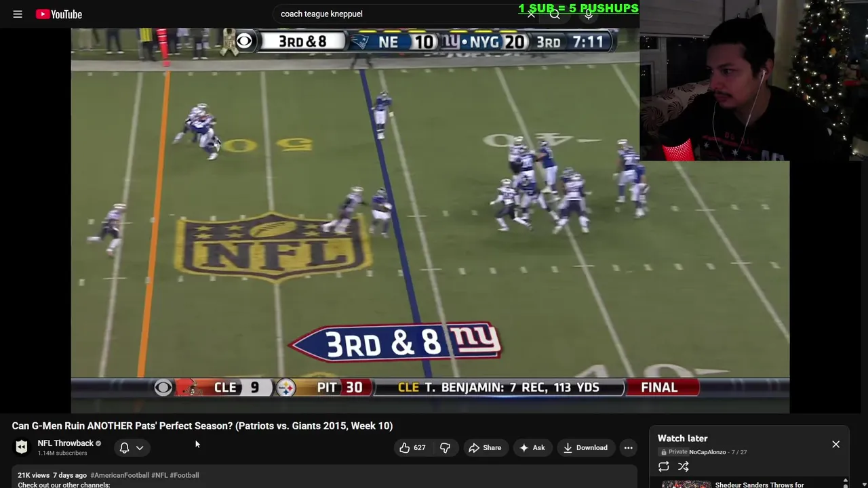
Task: Like the video with 627 likes
Action: pyautogui.click(x=413, y=447)
